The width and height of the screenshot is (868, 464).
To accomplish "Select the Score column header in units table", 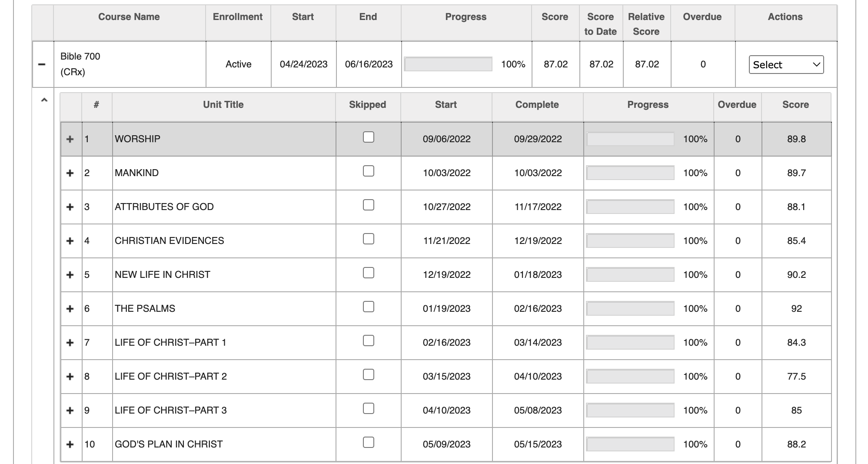I will [x=795, y=105].
